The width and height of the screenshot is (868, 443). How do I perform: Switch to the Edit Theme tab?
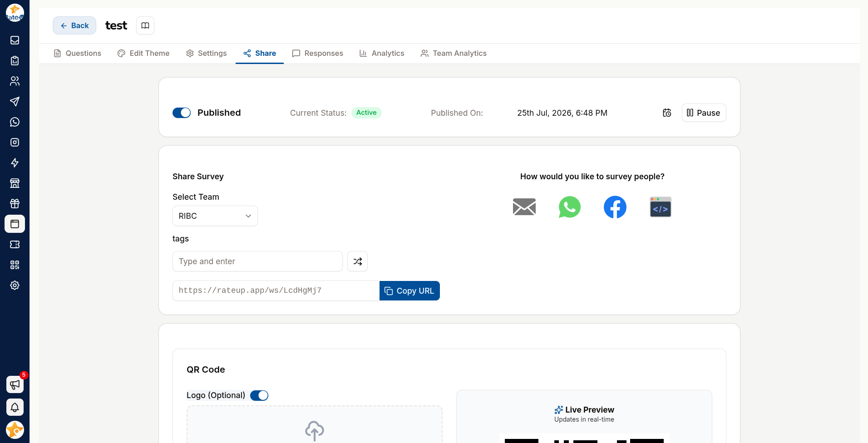(x=143, y=53)
